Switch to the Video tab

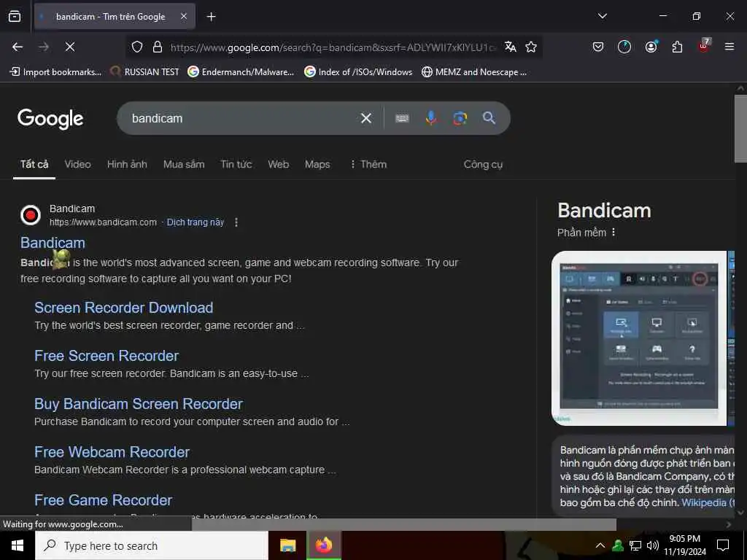coord(77,164)
